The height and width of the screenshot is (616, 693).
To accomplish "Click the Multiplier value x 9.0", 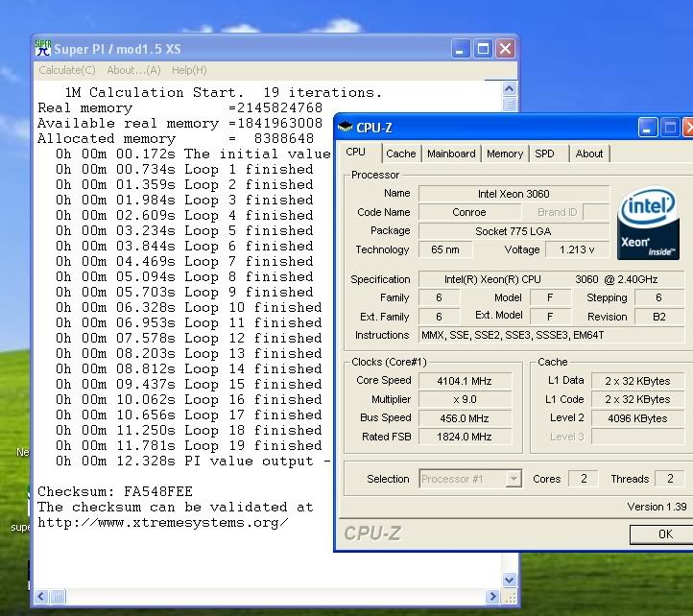I will coord(465,399).
